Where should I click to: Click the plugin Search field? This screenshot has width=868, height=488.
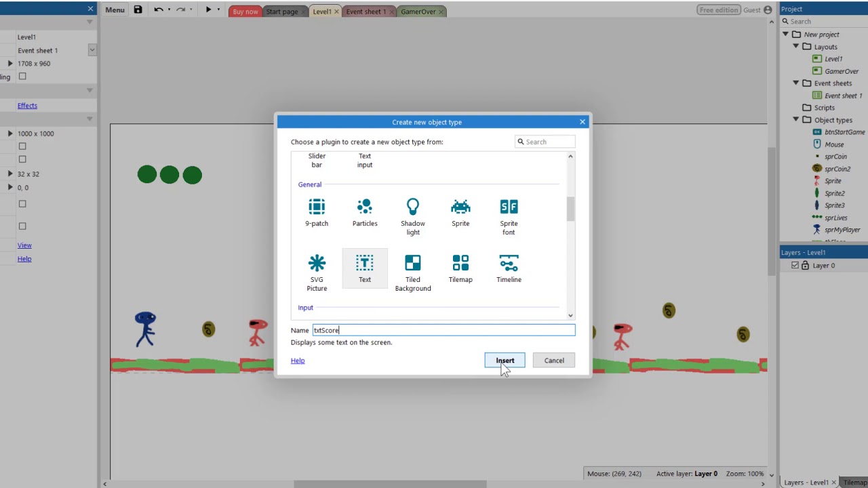click(x=545, y=142)
